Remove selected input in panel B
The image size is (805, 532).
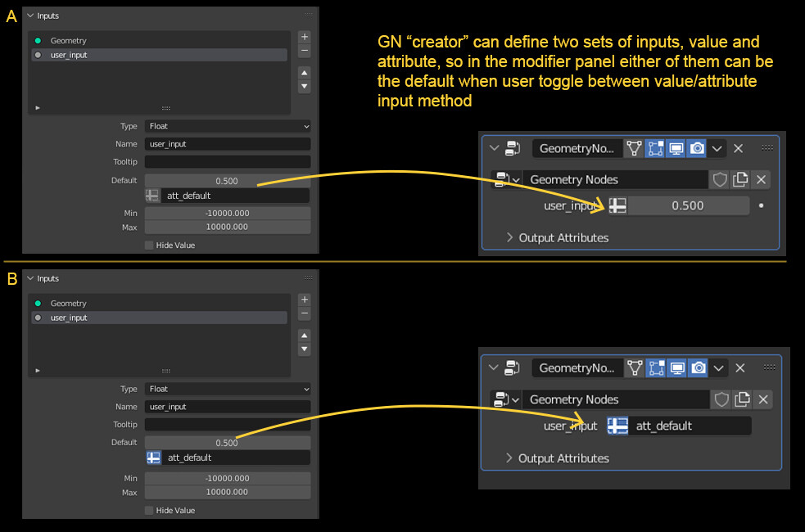(x=305, y=313)
